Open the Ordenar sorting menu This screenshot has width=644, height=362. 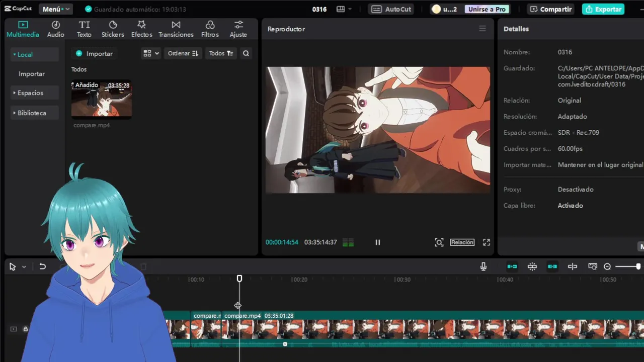coord(183,53)
